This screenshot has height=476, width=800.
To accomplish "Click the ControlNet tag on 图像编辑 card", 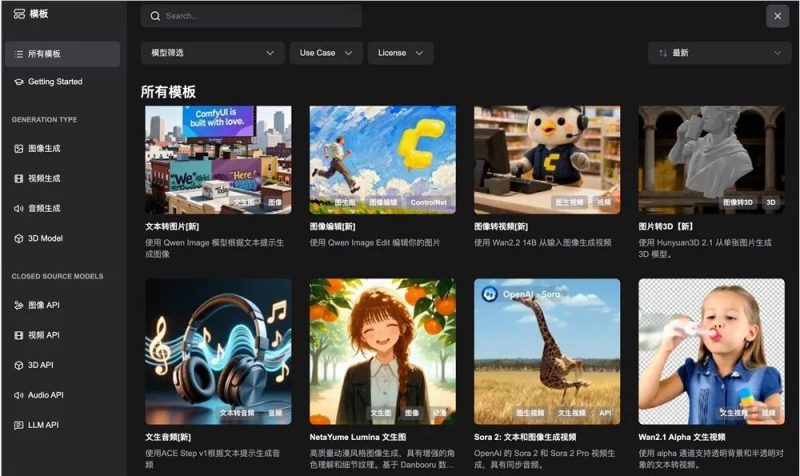I will click(x=429, y=203).
